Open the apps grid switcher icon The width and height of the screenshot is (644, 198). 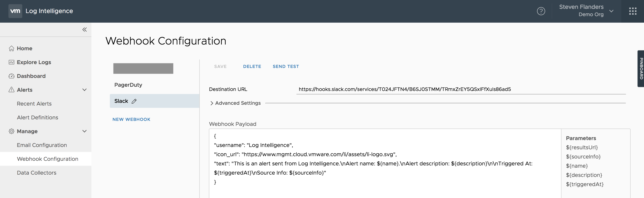[x=632, y=11]
